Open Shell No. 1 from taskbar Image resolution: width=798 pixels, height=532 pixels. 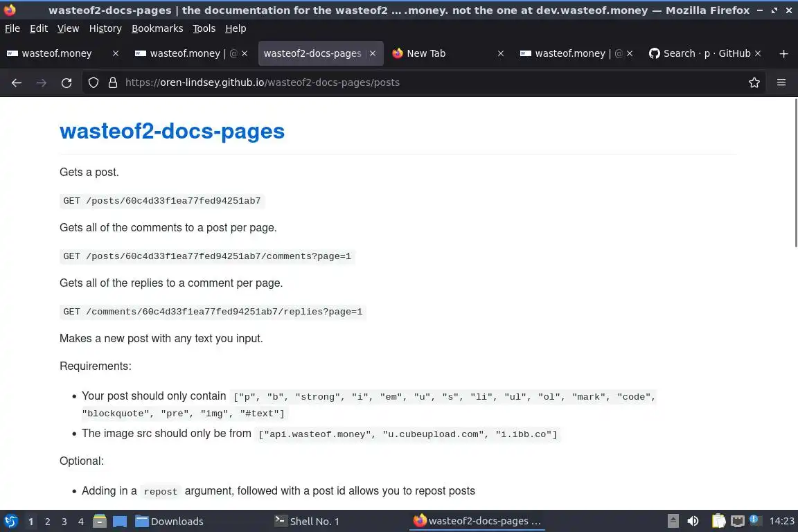[307, 522]
